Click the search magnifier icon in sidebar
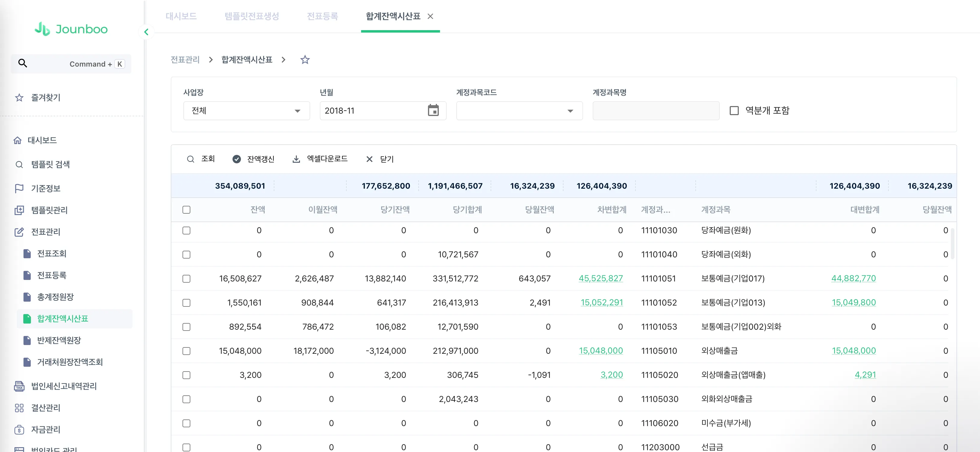The height and width of the screenshot is (452, 980). pos(23,64)
